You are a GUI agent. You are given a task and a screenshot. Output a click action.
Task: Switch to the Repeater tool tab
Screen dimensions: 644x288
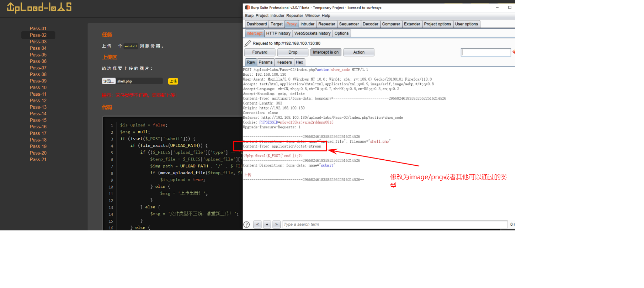(x=327, y=24)
